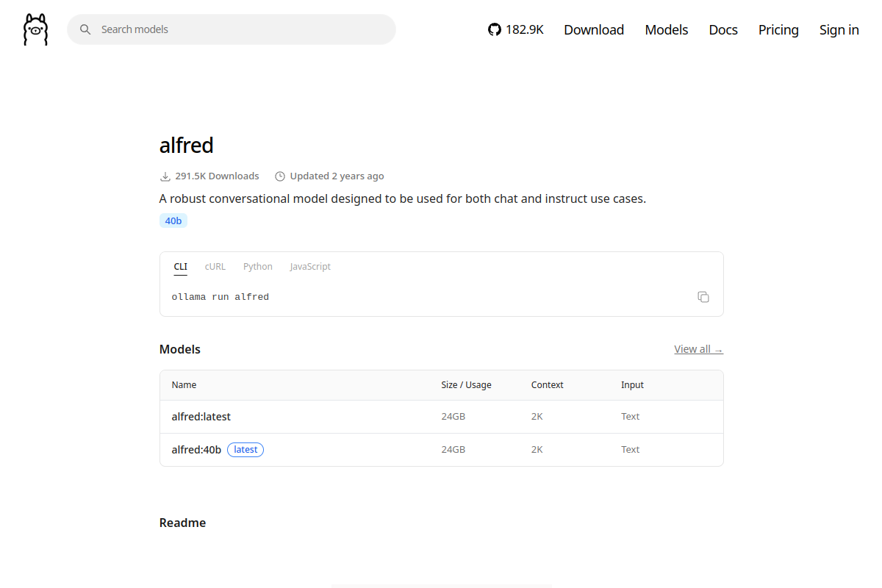Switch to the cURL tab
This screenshot has width=882, height=588.
[x=215, y=267]
